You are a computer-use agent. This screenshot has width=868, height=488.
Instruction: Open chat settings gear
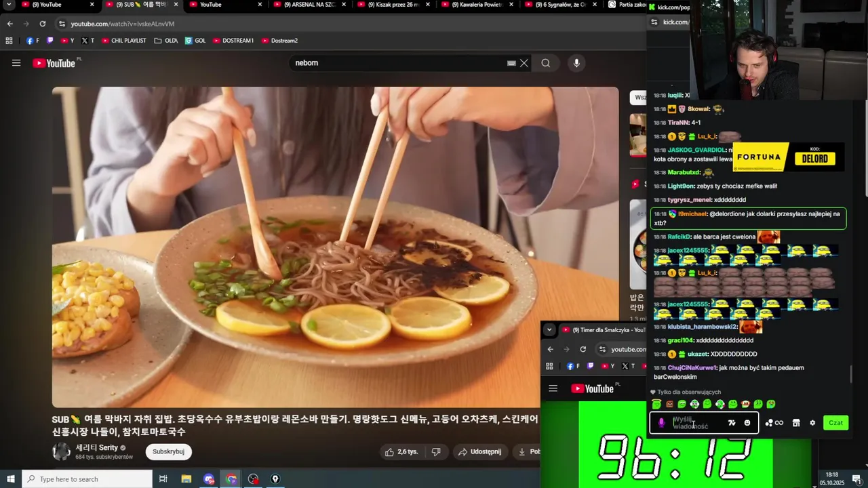pyautogui.click(x=812, y=423)
